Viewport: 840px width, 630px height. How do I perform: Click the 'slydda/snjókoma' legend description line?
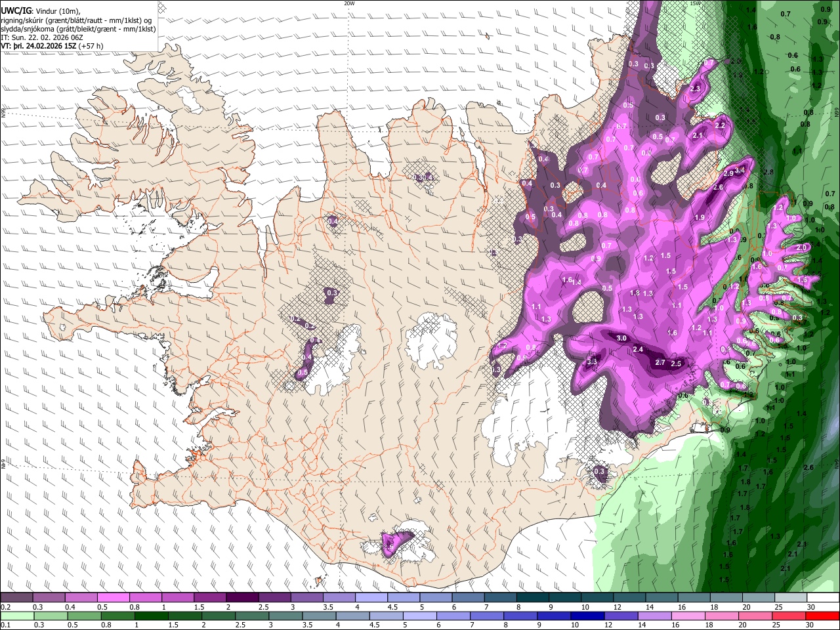tap(78, 29)
